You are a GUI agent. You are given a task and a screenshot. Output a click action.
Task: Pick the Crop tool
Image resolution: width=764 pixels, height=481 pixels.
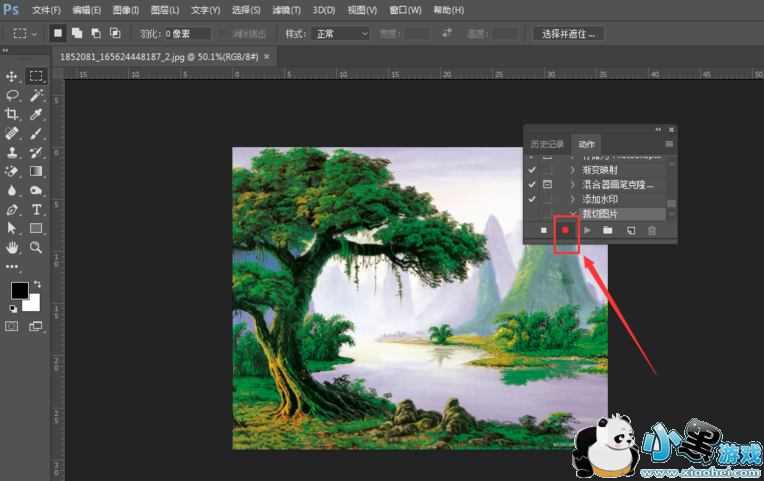[x=12, y=114]
